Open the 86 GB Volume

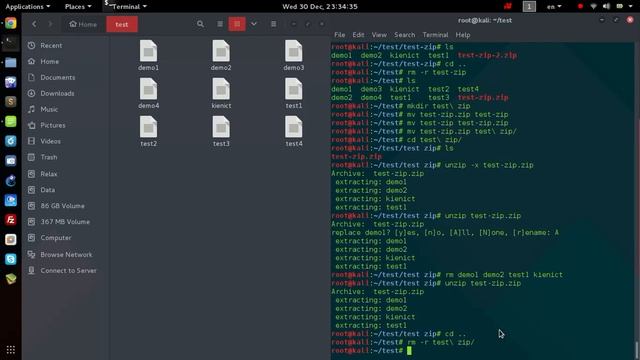[x=62, y=205]
